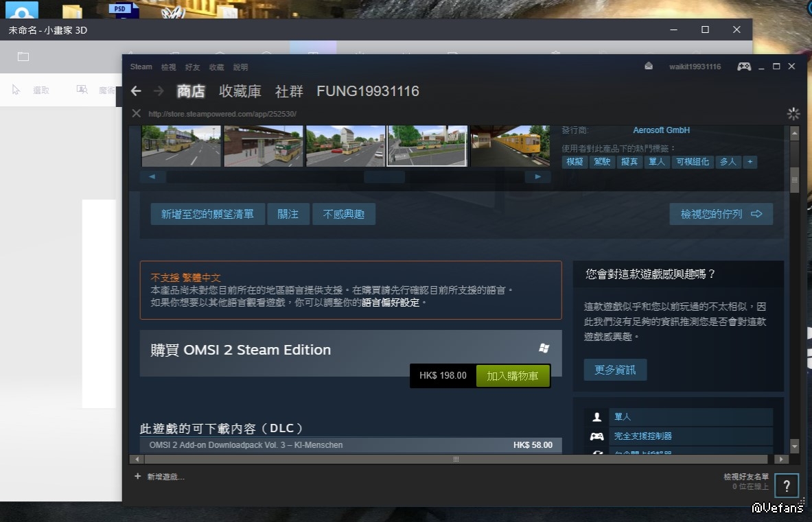Open the Aerosoft GmbH publisher link
This screenshot has width=812, height=522.
click(661, 130)
